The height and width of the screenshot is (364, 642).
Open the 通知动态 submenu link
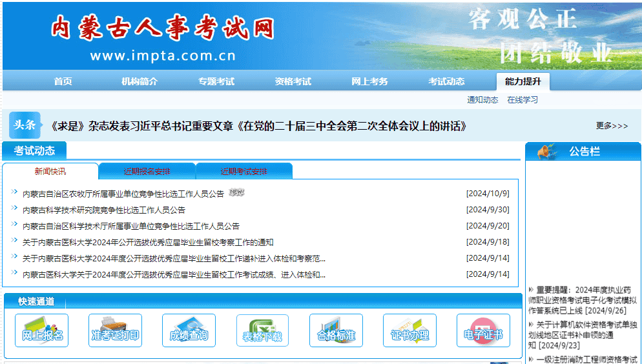[482, 100]
